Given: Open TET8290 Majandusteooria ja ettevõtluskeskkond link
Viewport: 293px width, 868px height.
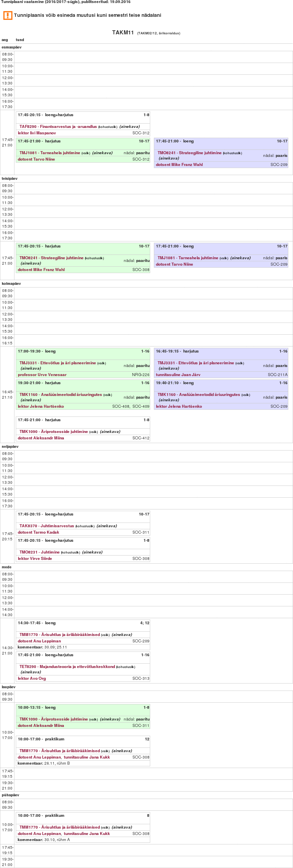Looking at the screenshot, I should 67,667.
